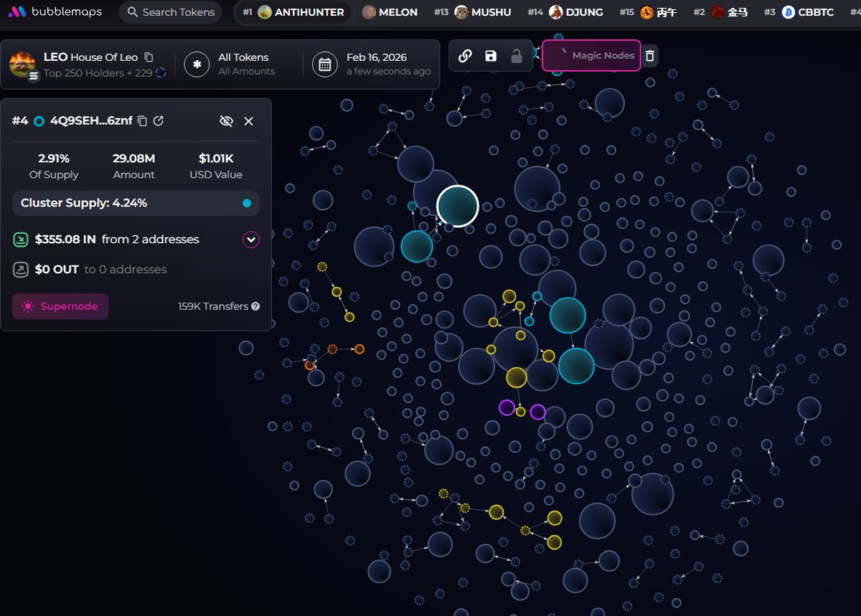Image resolution: width=861 pixels, height=616 pixels.
Task: Select trending token 金马
Action: 720,12
